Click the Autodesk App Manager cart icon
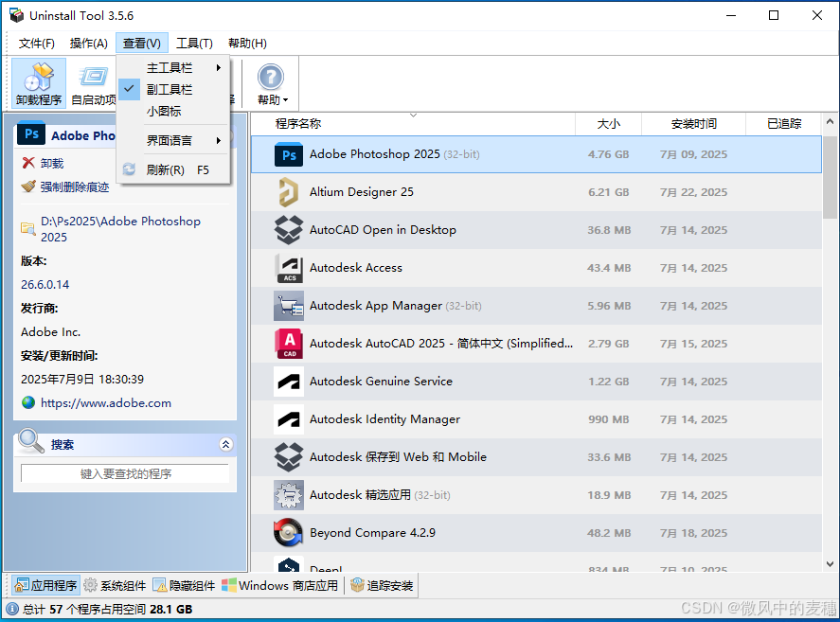The height and width of the screenshot is (622, 840). tap(289, 306)
